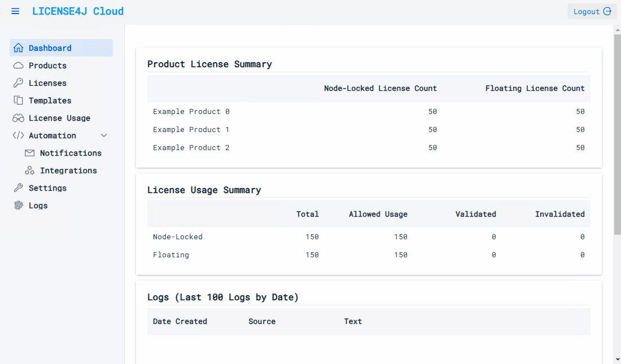Open the Dashboard menu item
This screenshot has width=621, height=364.
pyautogui.click(x=61, y=48)
